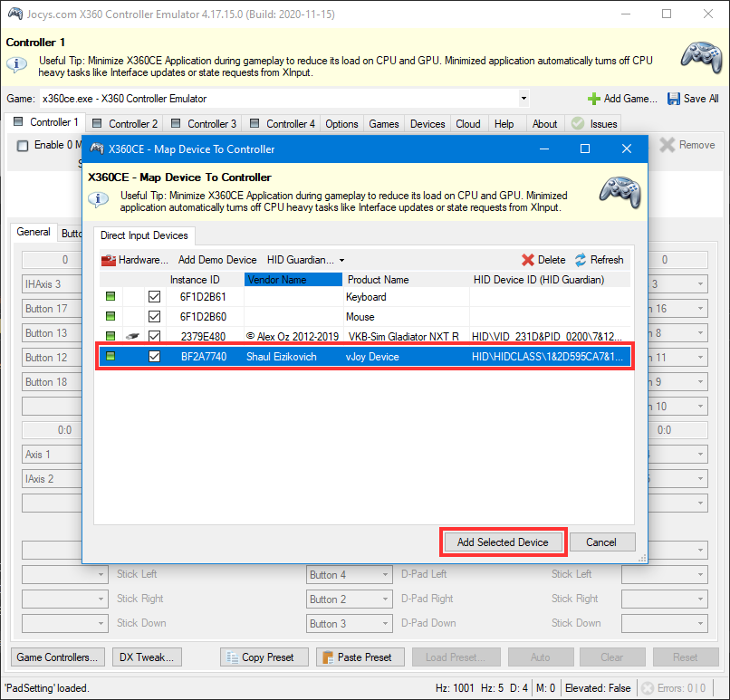Viewport: 730px width, 700px height.
Task: Switch to the Controller 3 tab
Action: pos(204,124)
